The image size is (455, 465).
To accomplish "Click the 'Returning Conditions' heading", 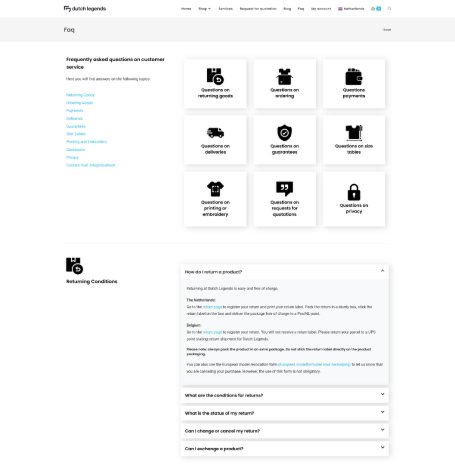I will (x=92, y=281).
